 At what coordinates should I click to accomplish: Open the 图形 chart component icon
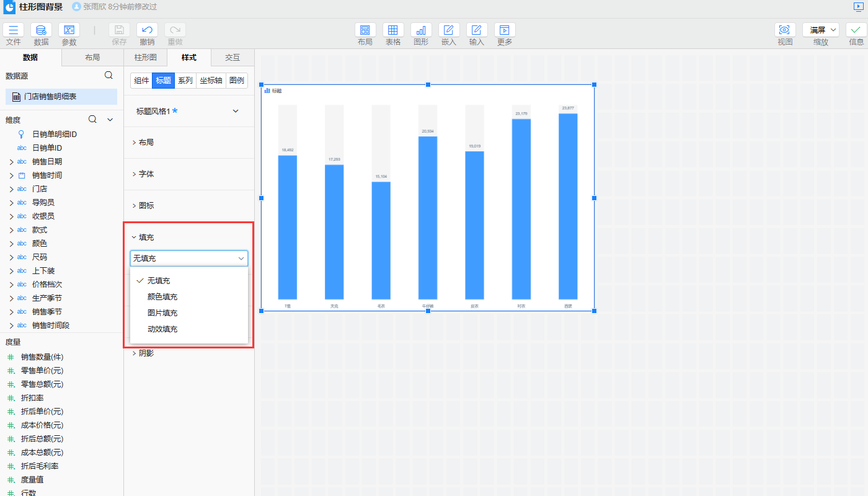(x=421, y=30)
